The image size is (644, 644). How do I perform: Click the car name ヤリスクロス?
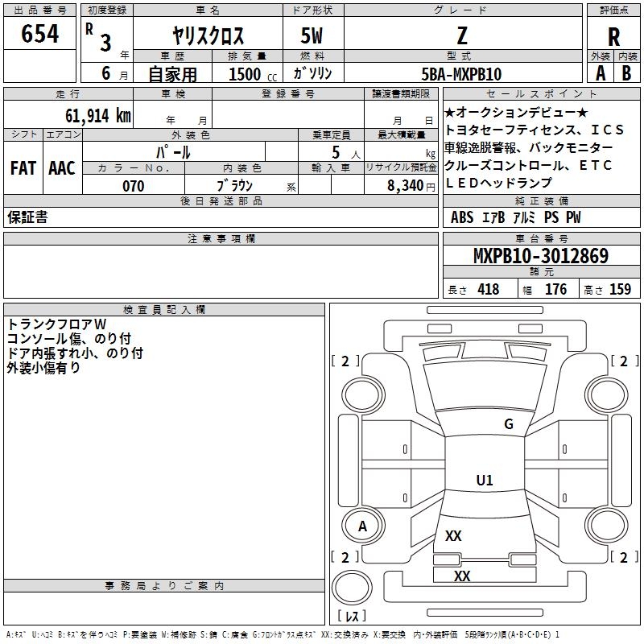coord(208,36)
